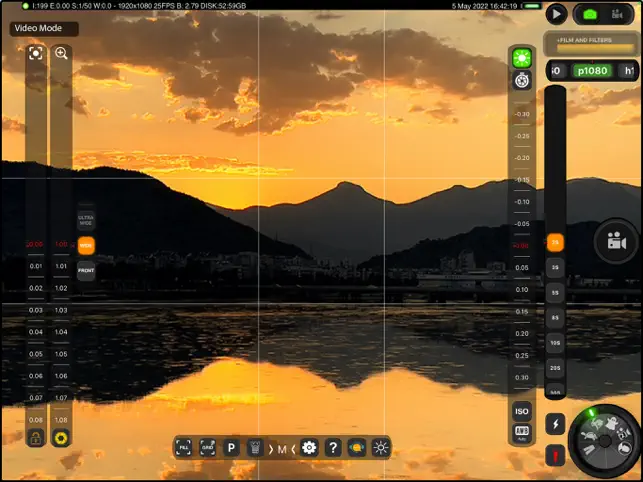The image size is (643, 482).
Task: Open the shutter timer stopwatch icon
Action: [x=522, y=80]
